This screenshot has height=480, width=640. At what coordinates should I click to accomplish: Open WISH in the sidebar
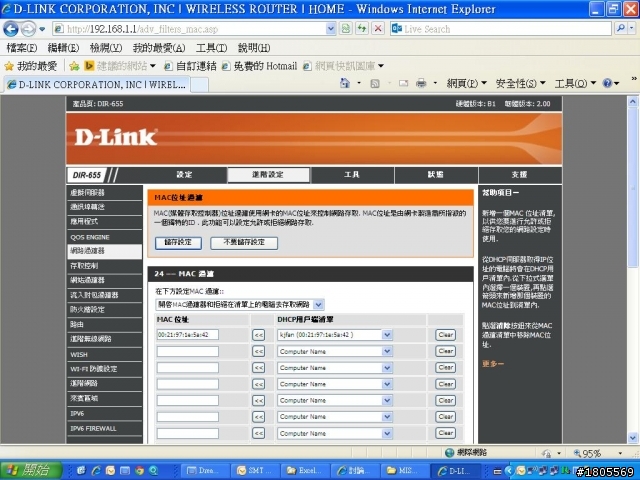[x=104, y=354]
